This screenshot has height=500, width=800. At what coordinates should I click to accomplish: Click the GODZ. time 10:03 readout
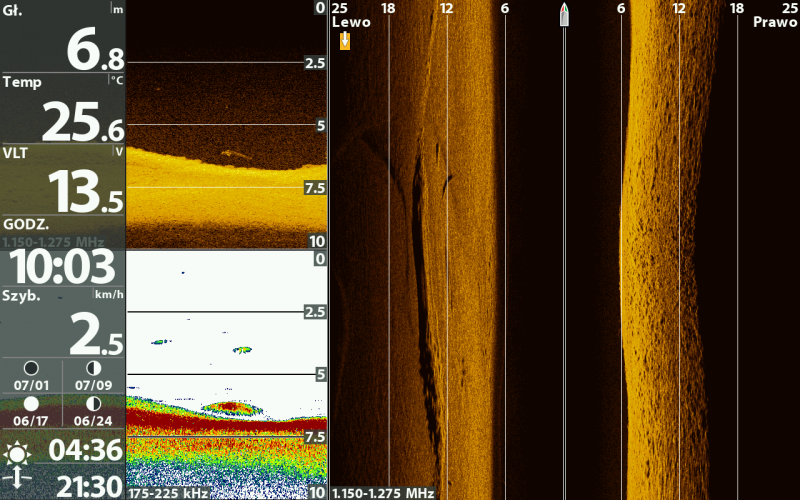point(62,267)
